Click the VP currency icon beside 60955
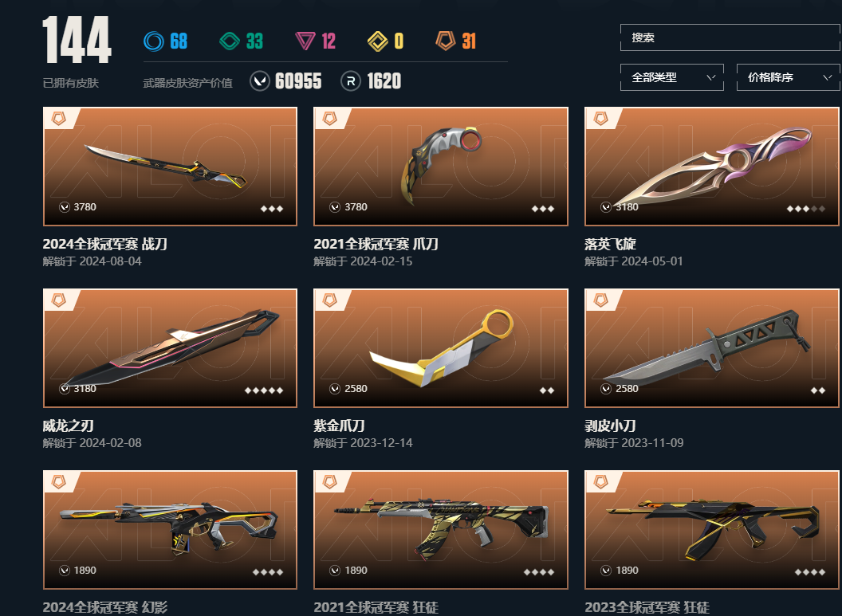The image size is (842, 616). click(260, 81)
